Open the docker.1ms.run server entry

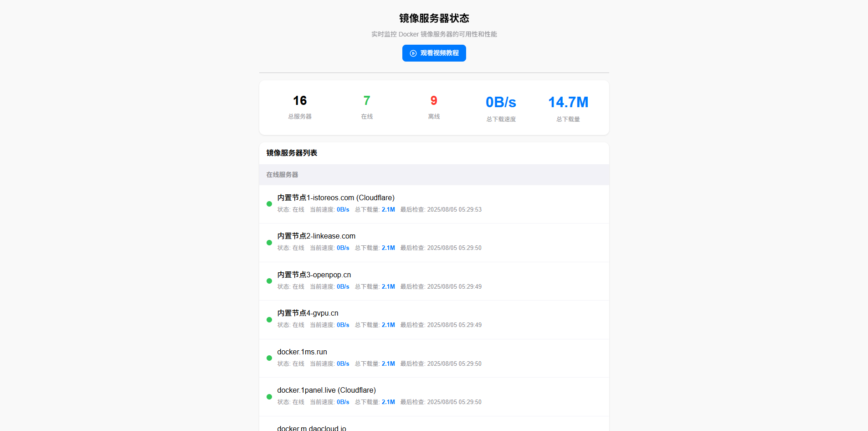pos(302,352)
